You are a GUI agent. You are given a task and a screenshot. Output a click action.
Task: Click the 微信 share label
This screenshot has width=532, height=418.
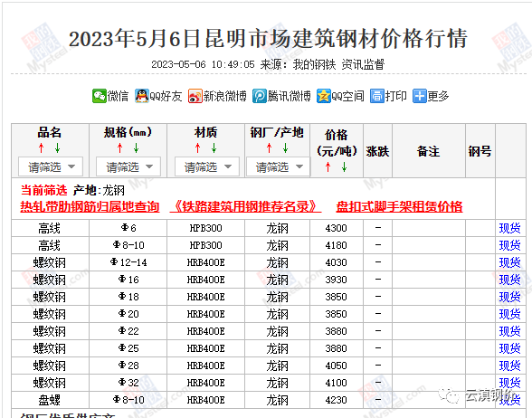coord(118,96)
